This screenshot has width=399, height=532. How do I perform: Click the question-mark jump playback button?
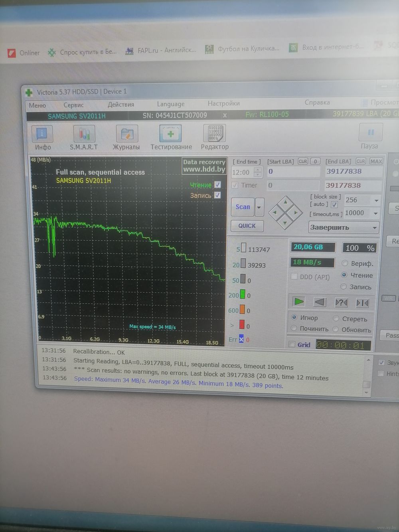coord(341,303)
